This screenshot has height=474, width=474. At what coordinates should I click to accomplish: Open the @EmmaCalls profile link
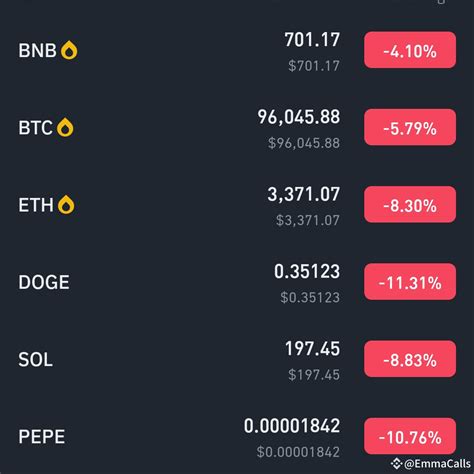coord(437,464)
